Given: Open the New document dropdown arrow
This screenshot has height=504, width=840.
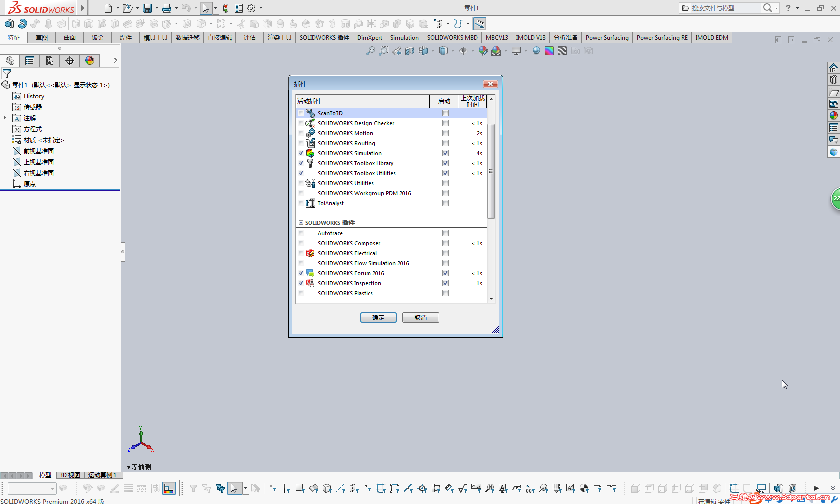Looking at the screenshot, I should click(x=118, y=8).
